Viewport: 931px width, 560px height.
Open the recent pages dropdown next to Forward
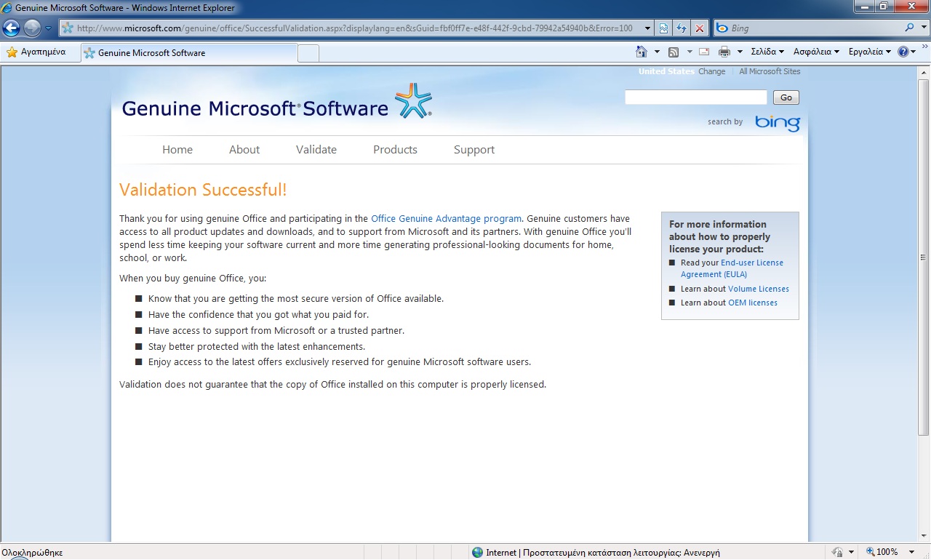pos(48,28)
